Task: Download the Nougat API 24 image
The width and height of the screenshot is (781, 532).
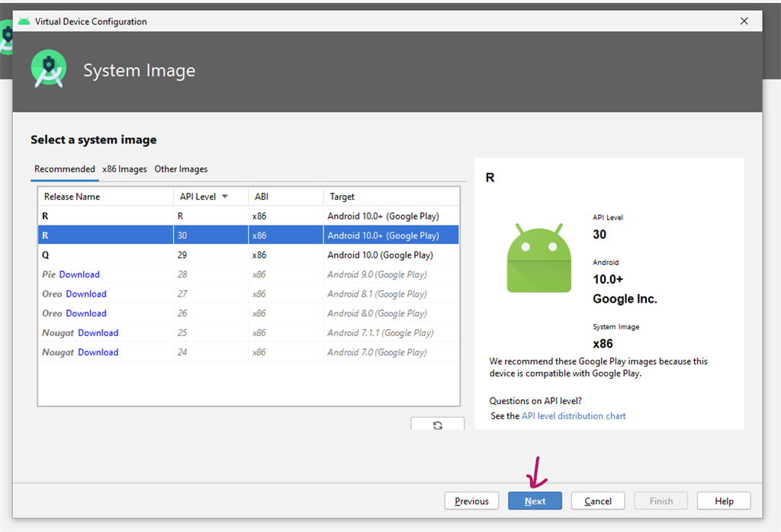Action: pos(98,352)
